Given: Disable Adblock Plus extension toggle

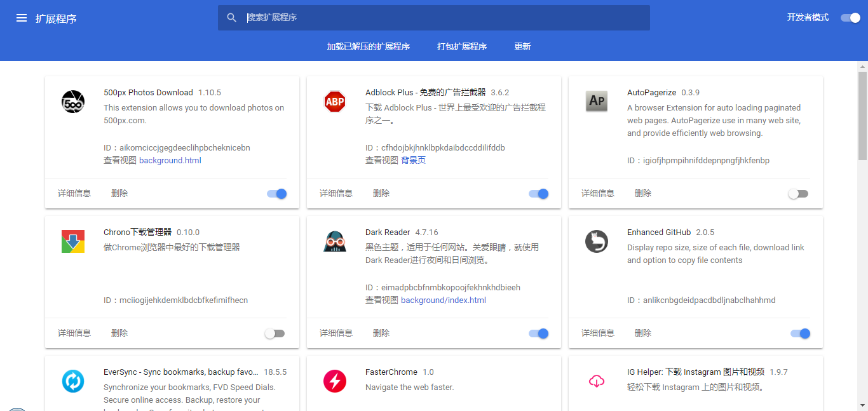Looking at the screenshot, I should pos(539,194).
